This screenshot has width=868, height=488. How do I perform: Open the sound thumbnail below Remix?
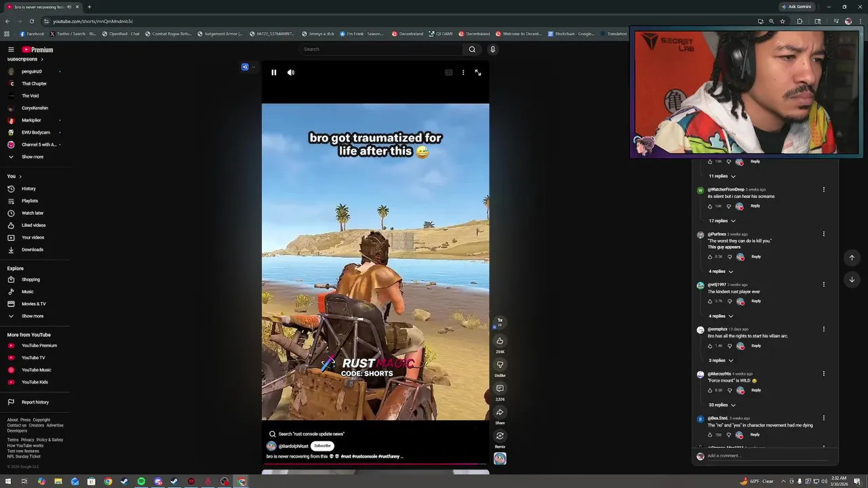point(500,458)
